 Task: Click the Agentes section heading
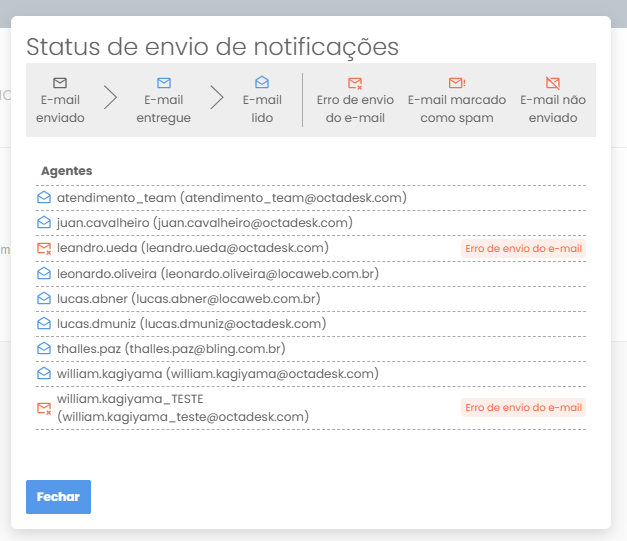coord(67,171)
